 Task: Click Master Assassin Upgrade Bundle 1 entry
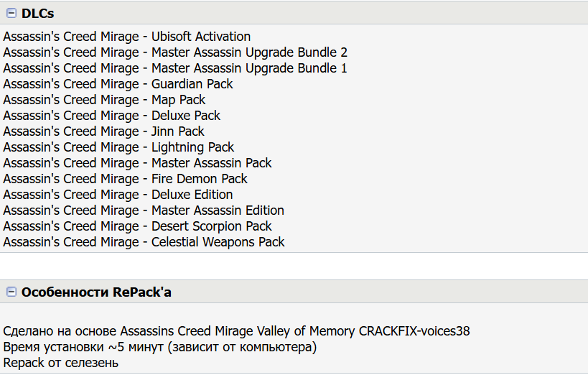click(175, 68)
